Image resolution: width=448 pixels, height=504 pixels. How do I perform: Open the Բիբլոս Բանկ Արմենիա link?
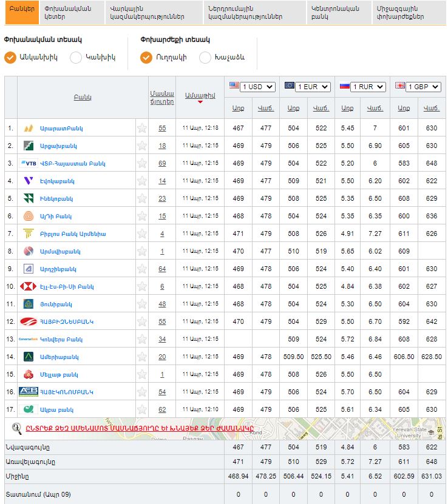(73, 234)
